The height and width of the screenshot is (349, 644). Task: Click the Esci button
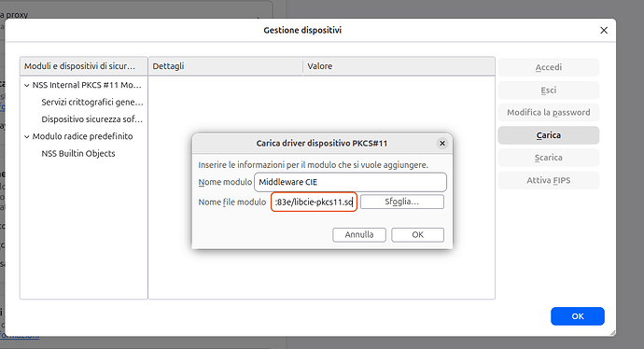548,90
